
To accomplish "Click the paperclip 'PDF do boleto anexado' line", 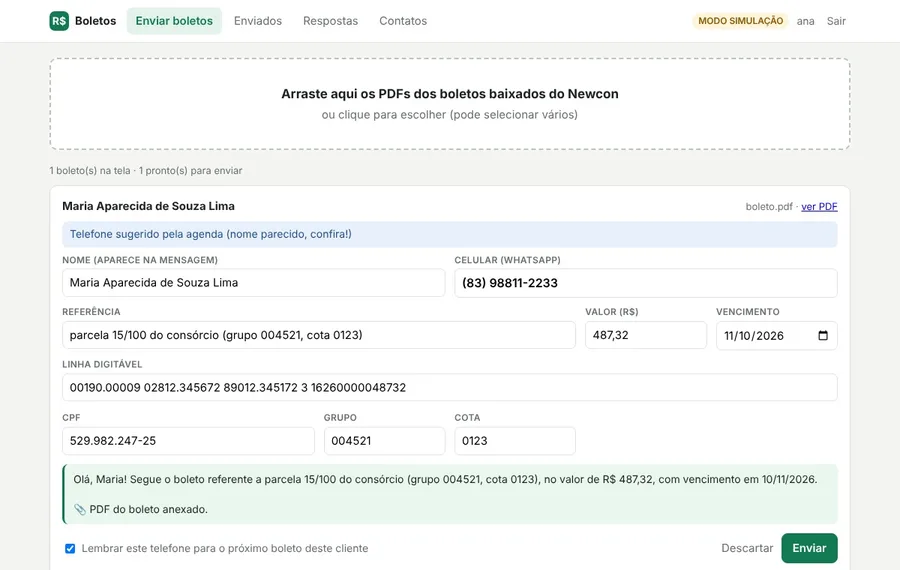I will (x=141, y=509).
